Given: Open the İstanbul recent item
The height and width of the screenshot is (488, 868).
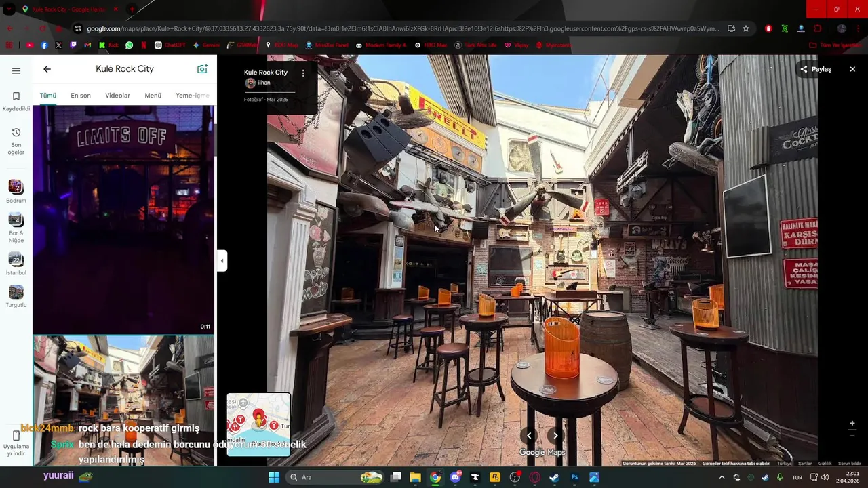Looking at the screenshot, I should click(x=16, y=264).
